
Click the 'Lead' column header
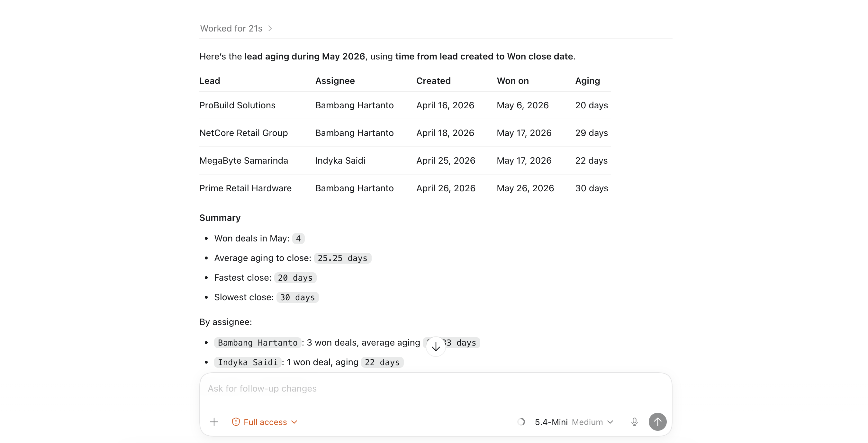[210, 81]
